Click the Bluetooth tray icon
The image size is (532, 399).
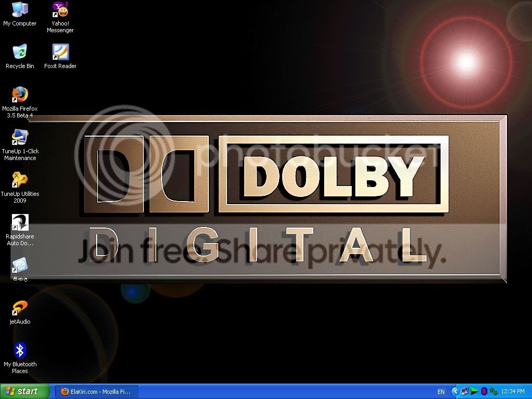point(484,391)
